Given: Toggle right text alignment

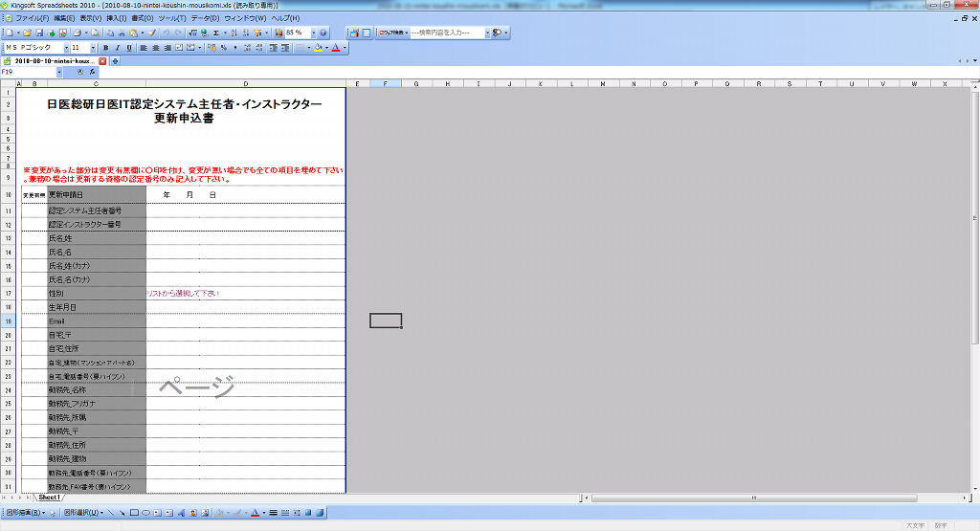Looking at the screenshot, I should tap(167, 48).
